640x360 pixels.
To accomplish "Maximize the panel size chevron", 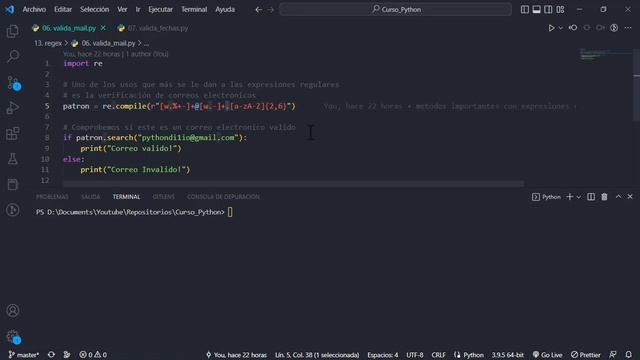I will pos(618,197).
